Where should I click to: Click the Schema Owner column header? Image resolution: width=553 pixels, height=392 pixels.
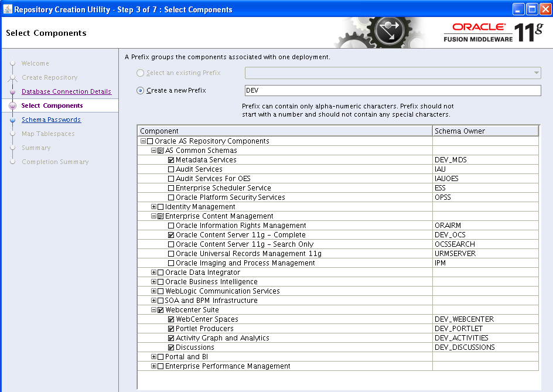pos(485,131)
